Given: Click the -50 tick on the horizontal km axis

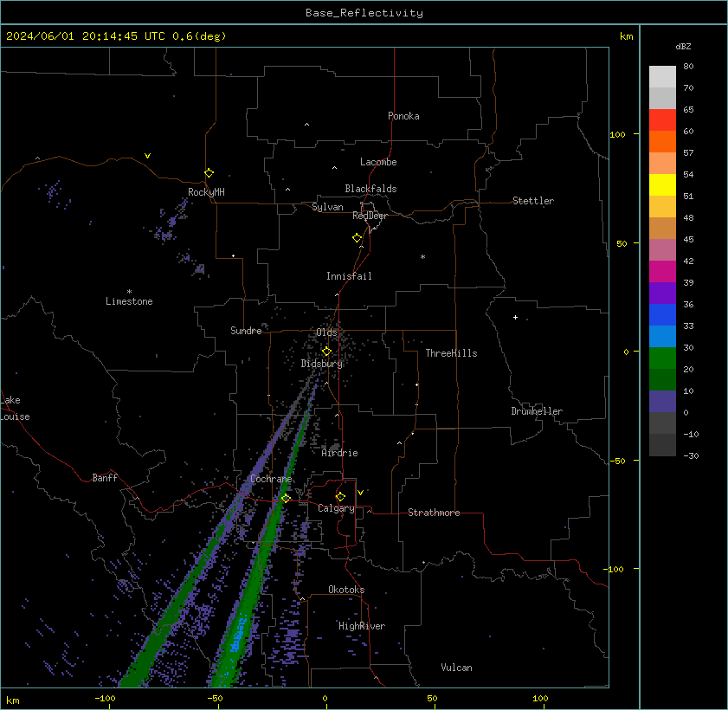Looking at the screenshot, I should 215,699.
